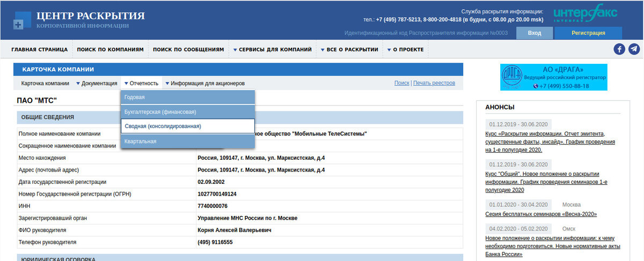Image resolution: width=644 pixels, height=261 pixels.
Task: Click the Регистрация button
Action: [x=588, y=33]
